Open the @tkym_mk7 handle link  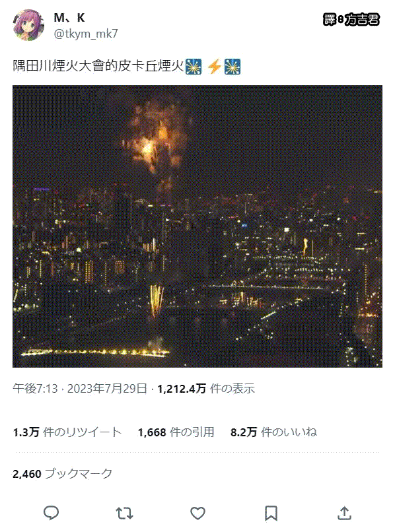click(x=86, y=34)
